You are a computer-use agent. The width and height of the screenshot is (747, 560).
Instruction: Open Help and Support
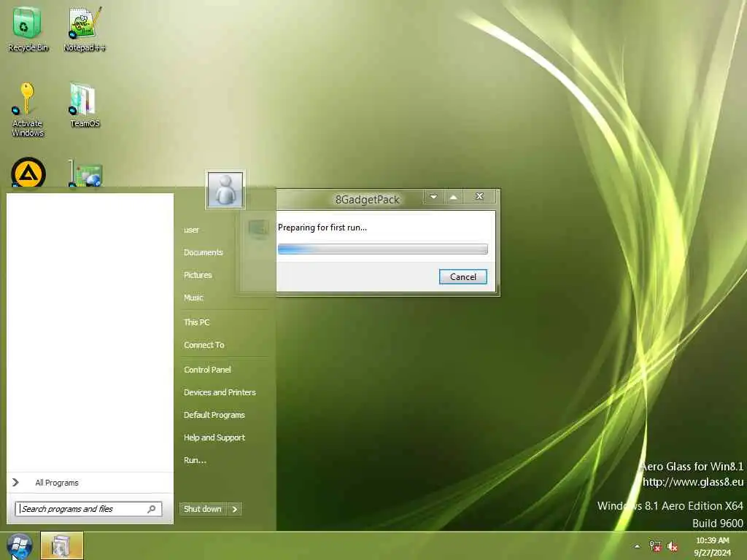(x=214, y=437)
